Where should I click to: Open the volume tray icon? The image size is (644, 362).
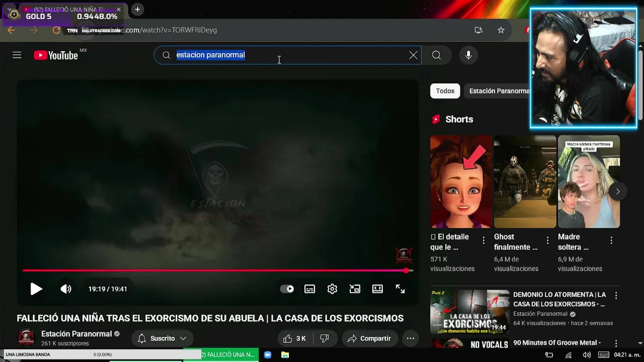[587, 355]
